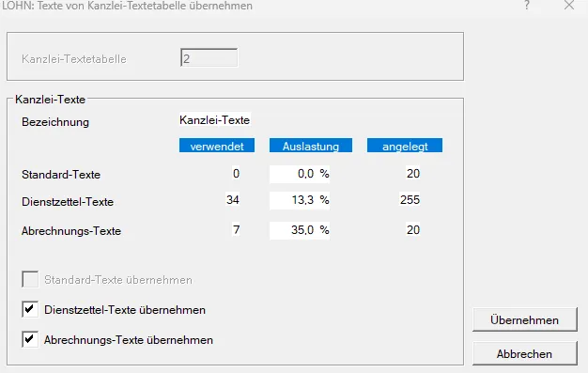This screenshot has height=373, width=588.
Task: Uncheck Abrechnungs-Texte übernehmen
Action: (x=30, y=339)
